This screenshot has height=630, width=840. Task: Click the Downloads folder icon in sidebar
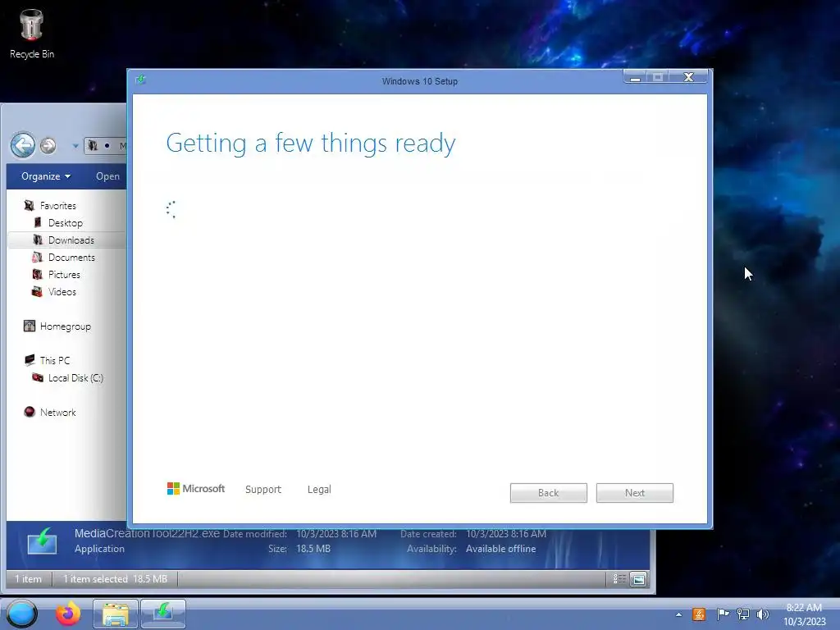point(38,240)
